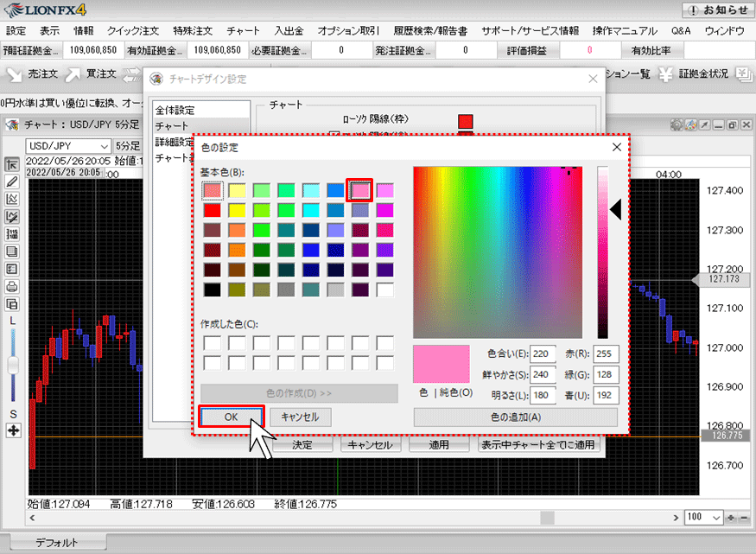Click the red ローソク 陽線(枠) color swatch
Viewport: 756px width, 554px height.
(x=466, y=121)
